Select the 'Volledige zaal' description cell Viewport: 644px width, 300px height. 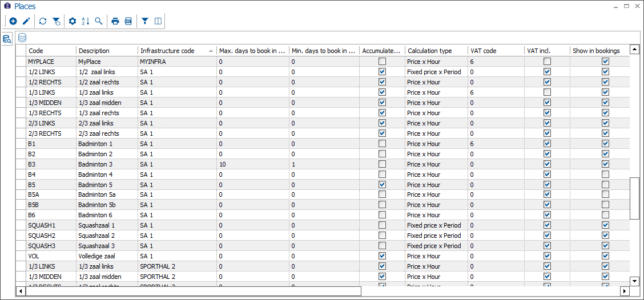(x=107, y=256)
